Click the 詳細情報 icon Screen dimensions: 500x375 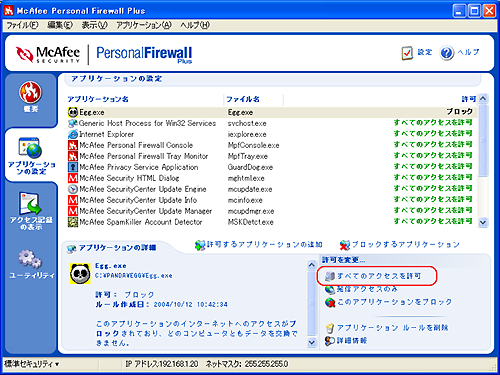330,341
